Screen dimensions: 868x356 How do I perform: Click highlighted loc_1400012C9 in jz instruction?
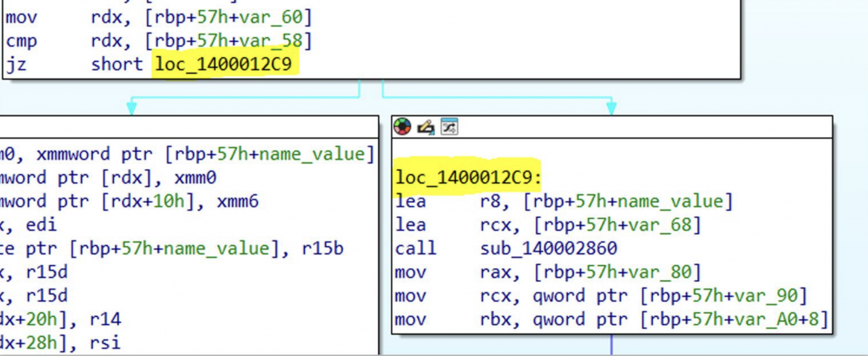point(223,64)
